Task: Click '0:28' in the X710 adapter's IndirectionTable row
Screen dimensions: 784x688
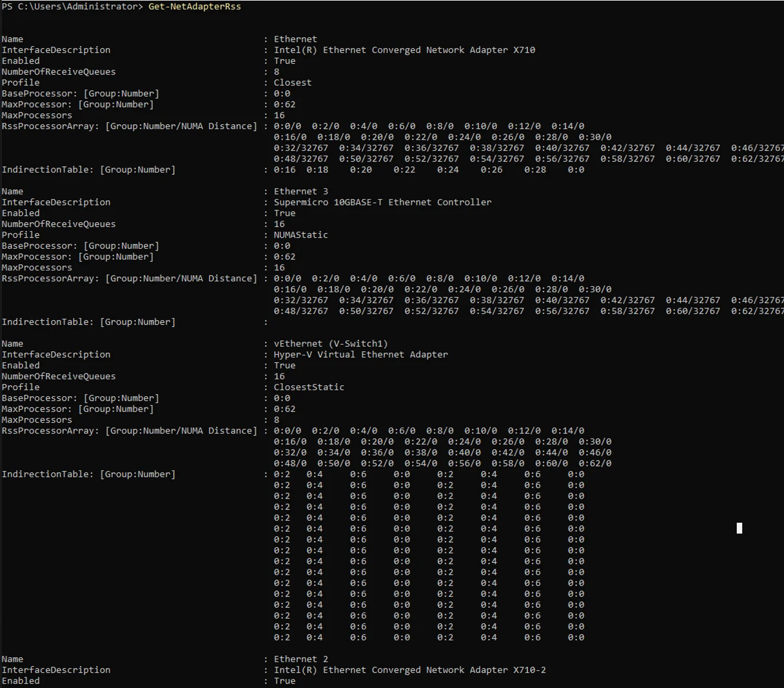Action: 535,170
